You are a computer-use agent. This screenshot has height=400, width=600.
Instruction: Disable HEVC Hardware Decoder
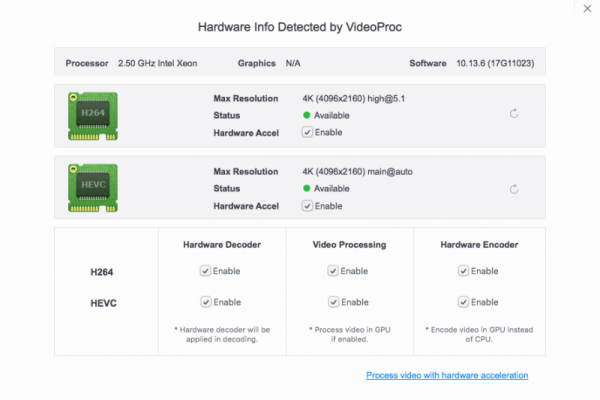click(x=205, y=302)
